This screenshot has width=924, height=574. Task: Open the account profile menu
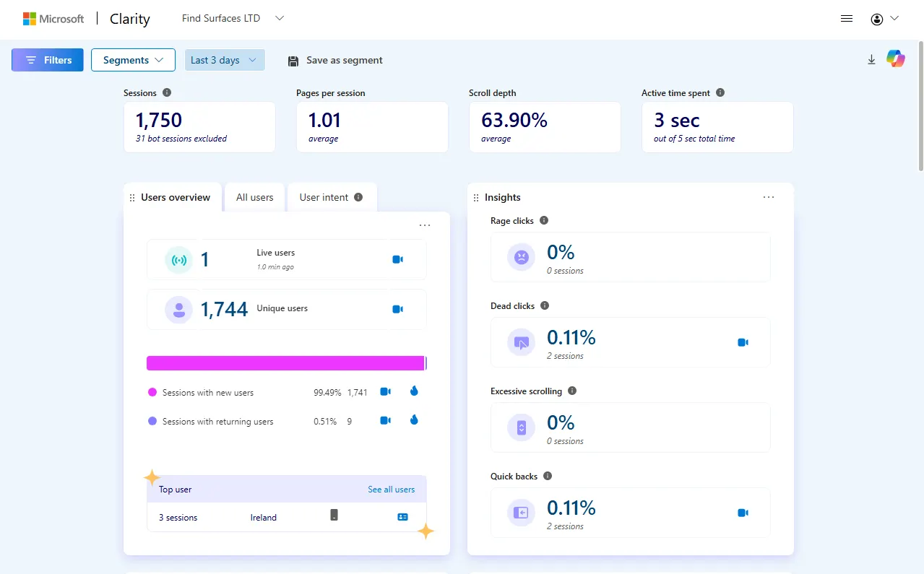tap(884, 19)
